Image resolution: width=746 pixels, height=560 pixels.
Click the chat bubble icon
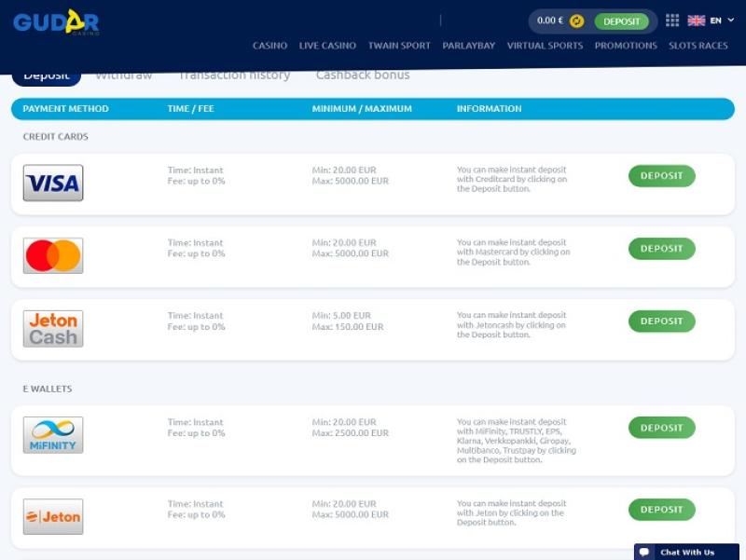point(644,552)
